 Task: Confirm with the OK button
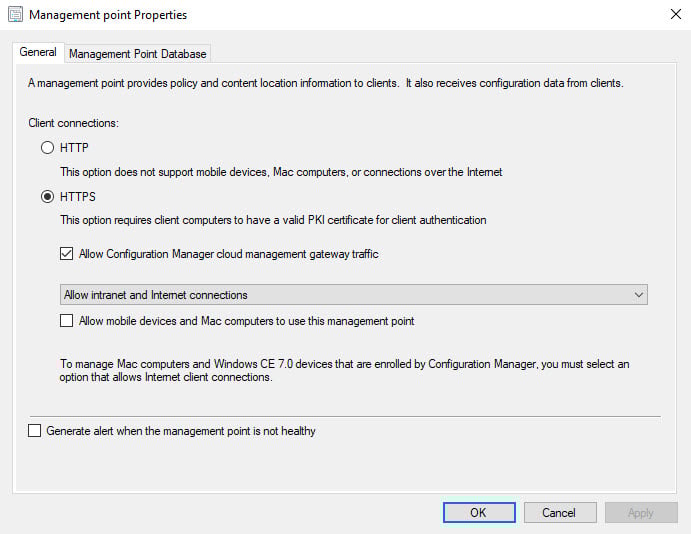(x=479, y=513)
